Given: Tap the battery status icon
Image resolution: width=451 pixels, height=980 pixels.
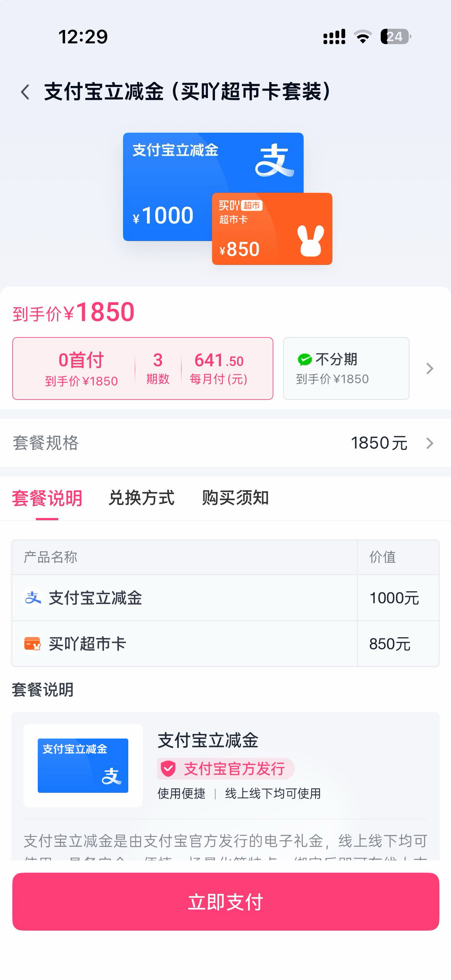Looking at the screenshot, I should point(395,37).
